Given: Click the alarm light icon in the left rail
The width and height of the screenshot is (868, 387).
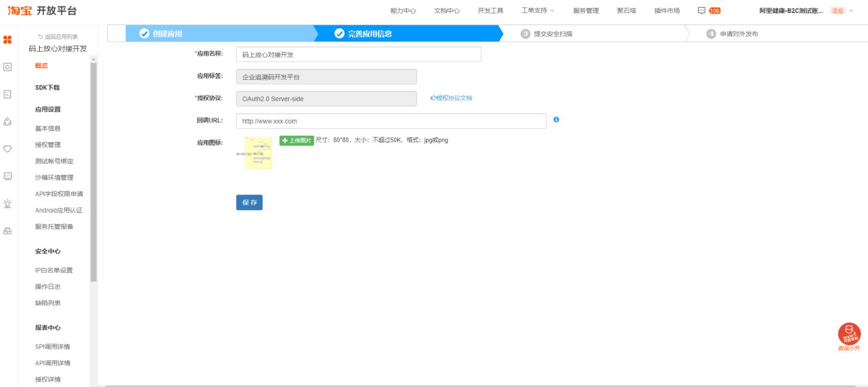Looking at the screenshot, I should 8,204.
